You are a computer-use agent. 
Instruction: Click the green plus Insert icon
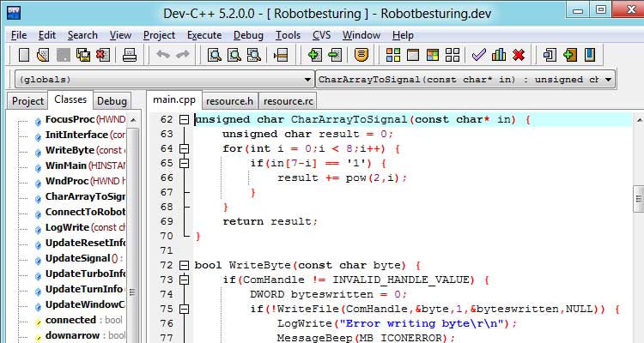coord(570,55)
